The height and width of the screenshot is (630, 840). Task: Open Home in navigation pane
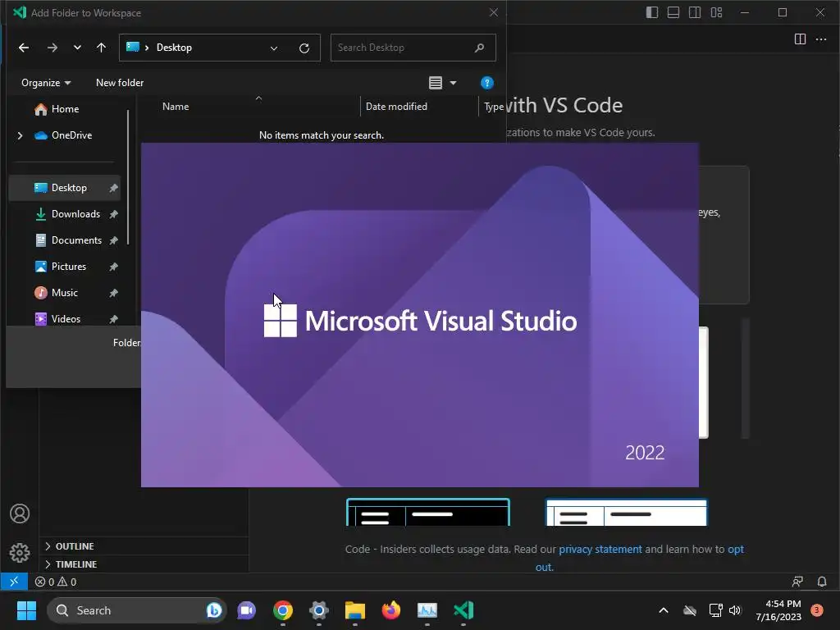(65, 109)
